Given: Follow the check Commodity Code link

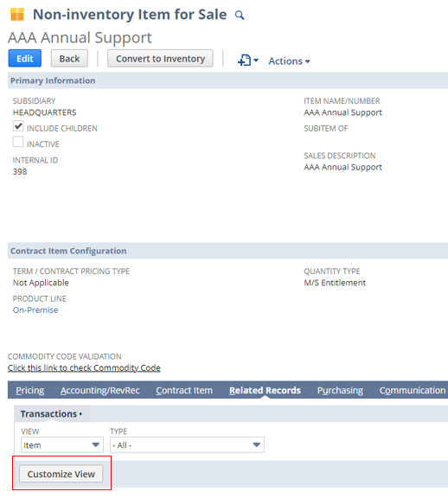Looking at the screenshot, I should 84,367.
